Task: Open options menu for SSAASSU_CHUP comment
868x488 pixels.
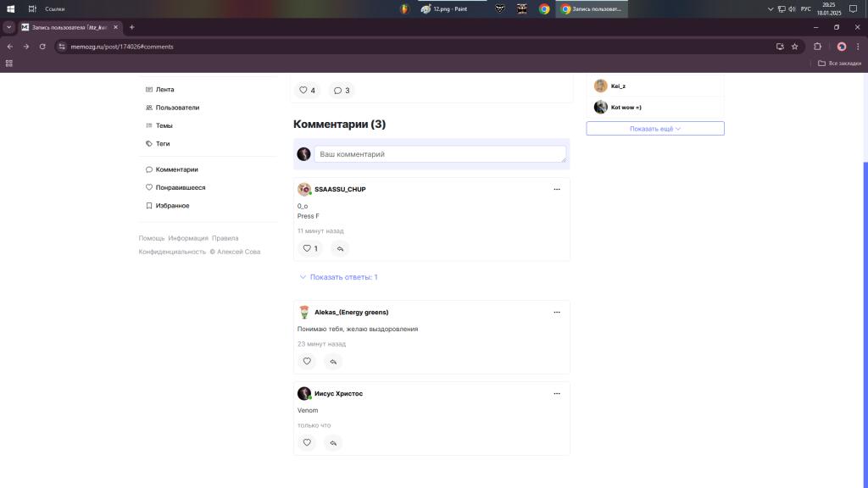Action: coord(557,189)
